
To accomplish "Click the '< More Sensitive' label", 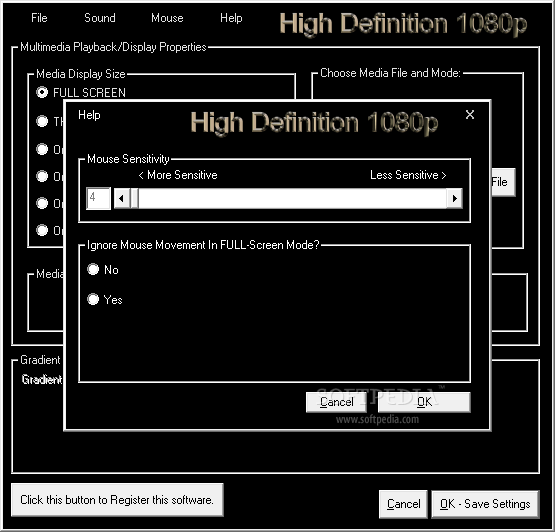I will pos(178,175).
